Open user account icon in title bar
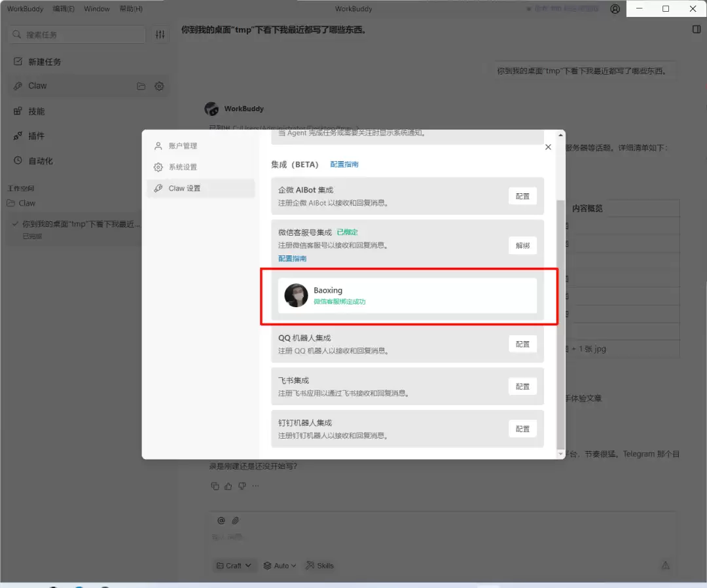 pos(615,9)
